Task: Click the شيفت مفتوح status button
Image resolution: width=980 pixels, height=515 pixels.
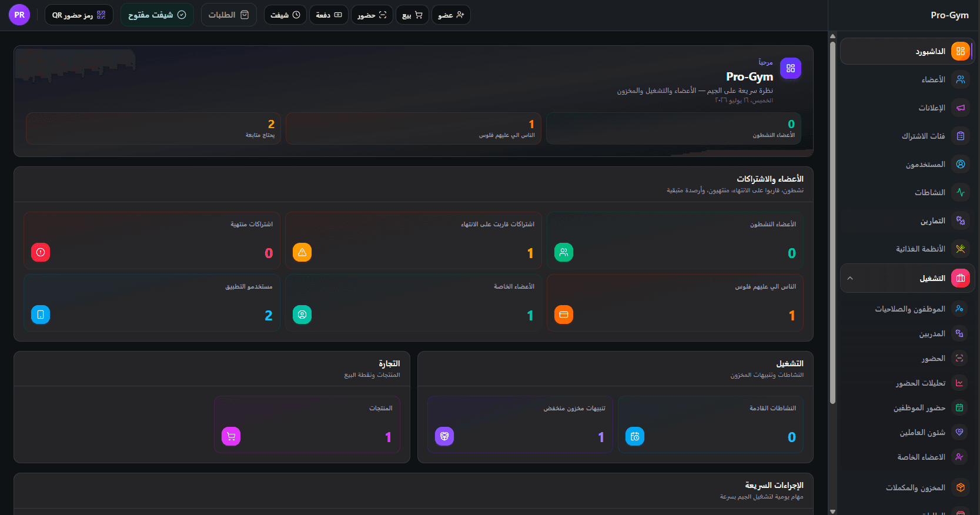Action: 157,15
